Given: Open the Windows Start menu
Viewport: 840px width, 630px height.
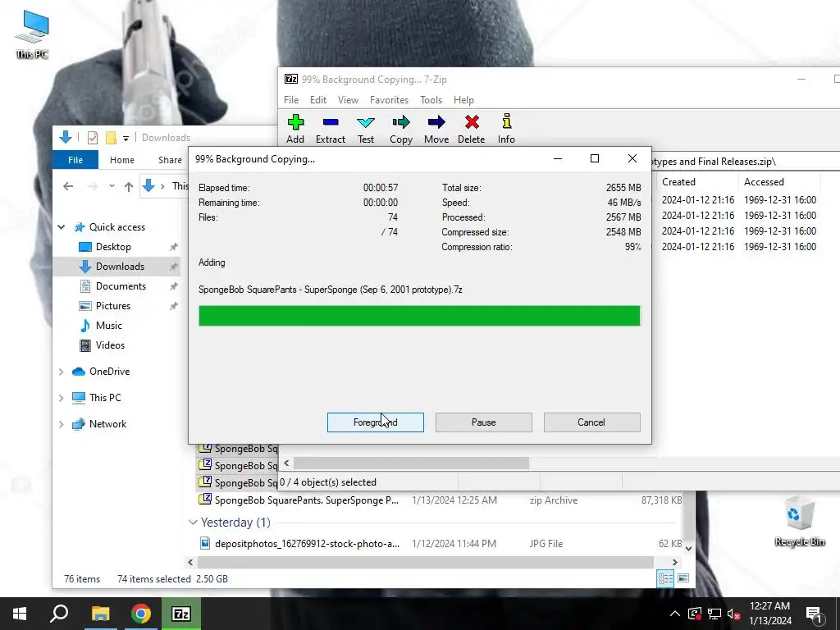Looking at the screenshot, I should point(20,614).
